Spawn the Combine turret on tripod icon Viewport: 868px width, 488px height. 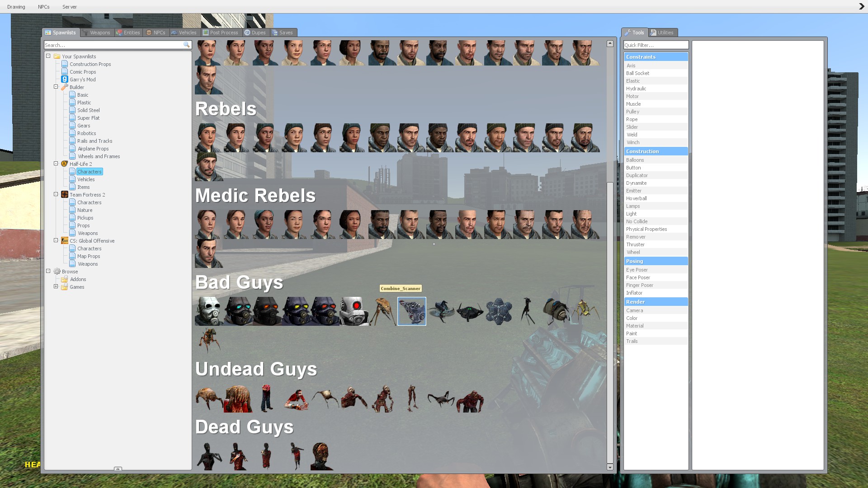coord(528,311)
